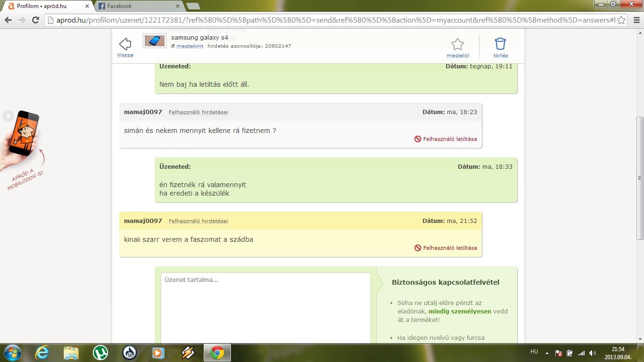Bookmark the page with the address bar star
This screenshot has height=362, width=644.
click(621, 20)
